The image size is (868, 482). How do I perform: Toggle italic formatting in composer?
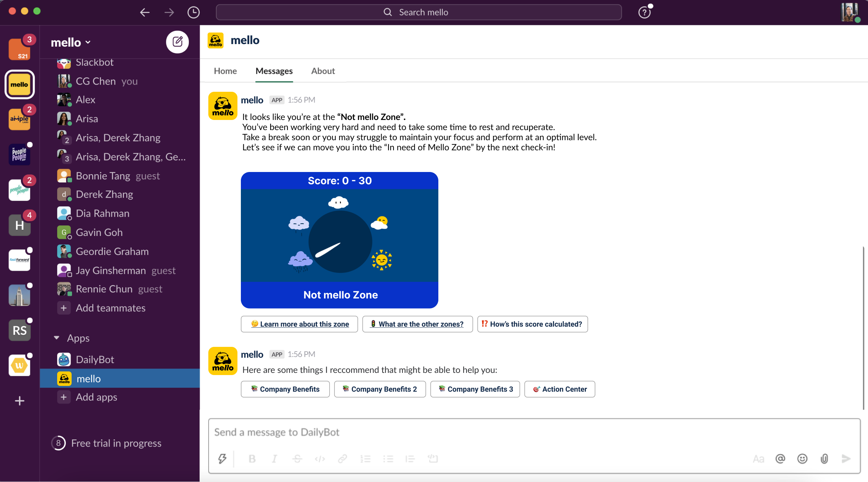click(x=275, y=459)
